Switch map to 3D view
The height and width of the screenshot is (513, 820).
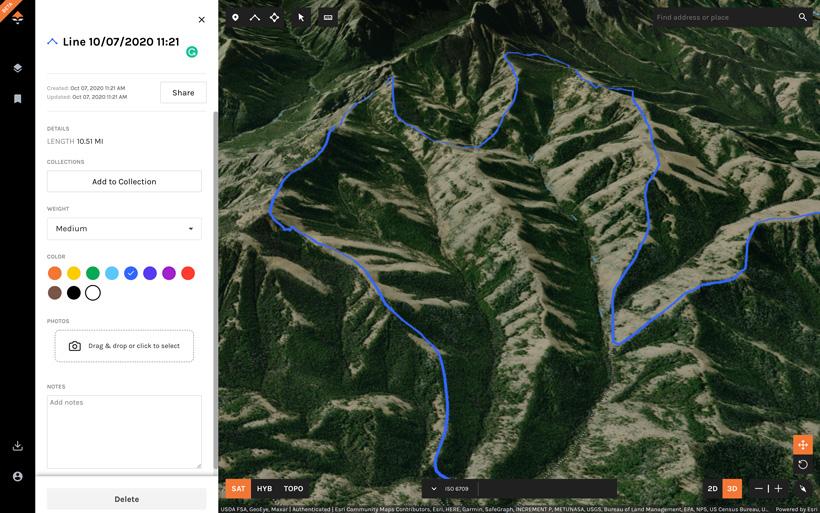(x=732, y=488)
